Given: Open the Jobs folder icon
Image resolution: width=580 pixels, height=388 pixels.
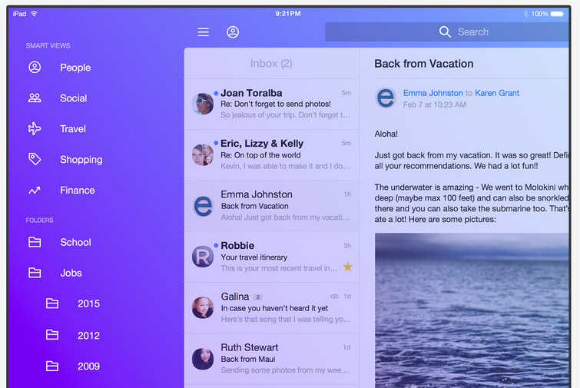Looking at the screenshot, I should point(35,273).
